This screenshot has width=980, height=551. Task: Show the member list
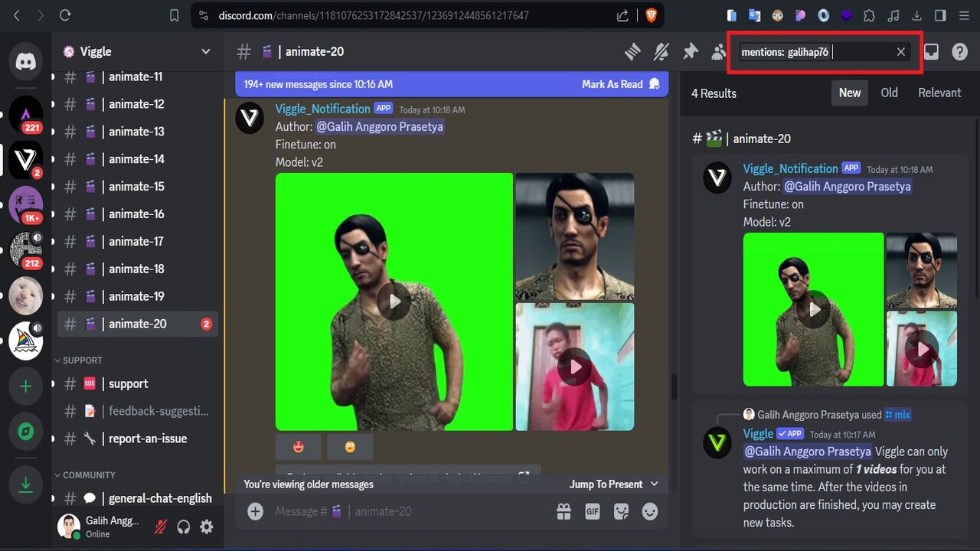(718, 51)
